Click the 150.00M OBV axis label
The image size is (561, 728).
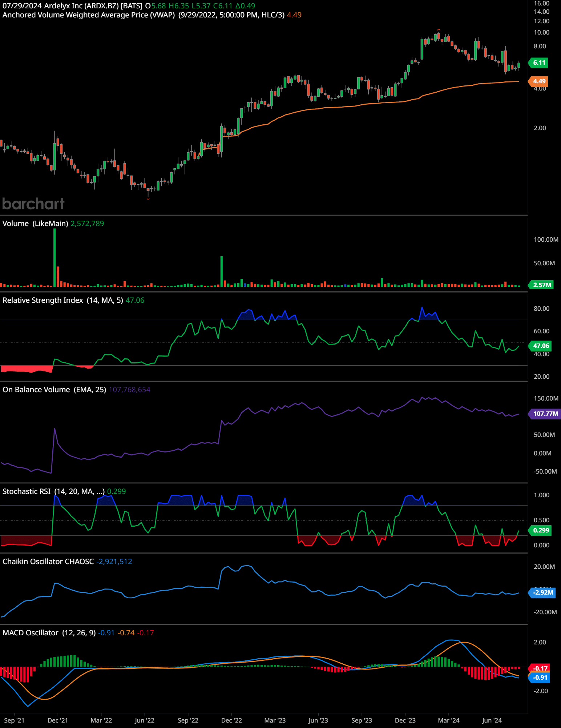[546, 398]
